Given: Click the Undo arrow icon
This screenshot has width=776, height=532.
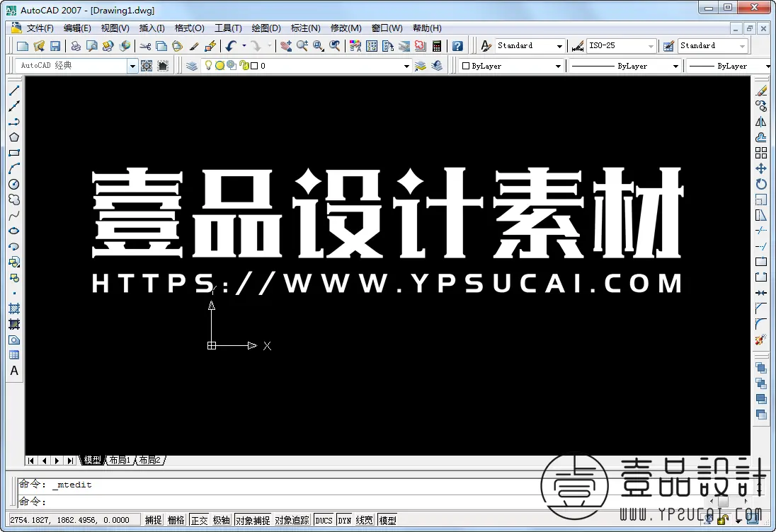Looking at the screenshot, I should pos(231,46).
